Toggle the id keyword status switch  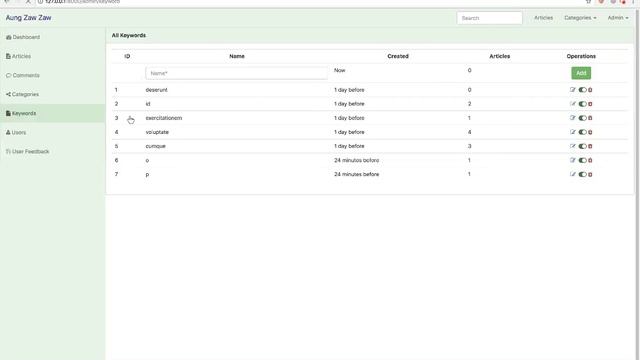pyautogui.click(x=582, y=104)
